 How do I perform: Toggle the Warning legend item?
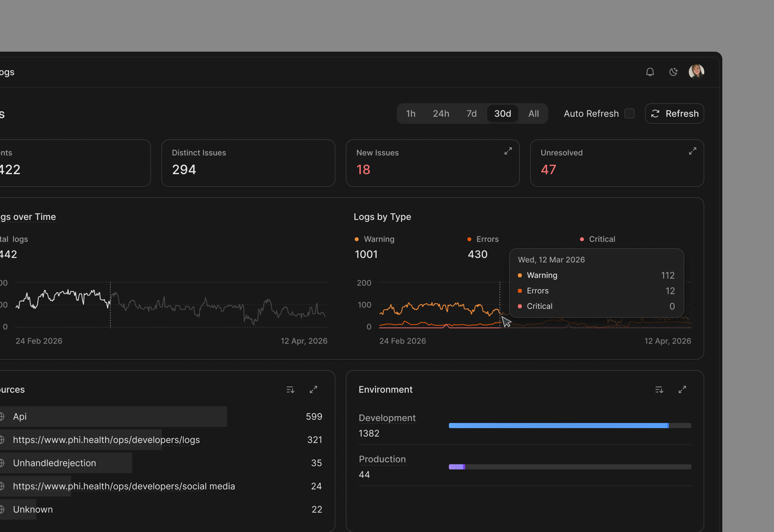pyautogui.click(x=374, y=239)
